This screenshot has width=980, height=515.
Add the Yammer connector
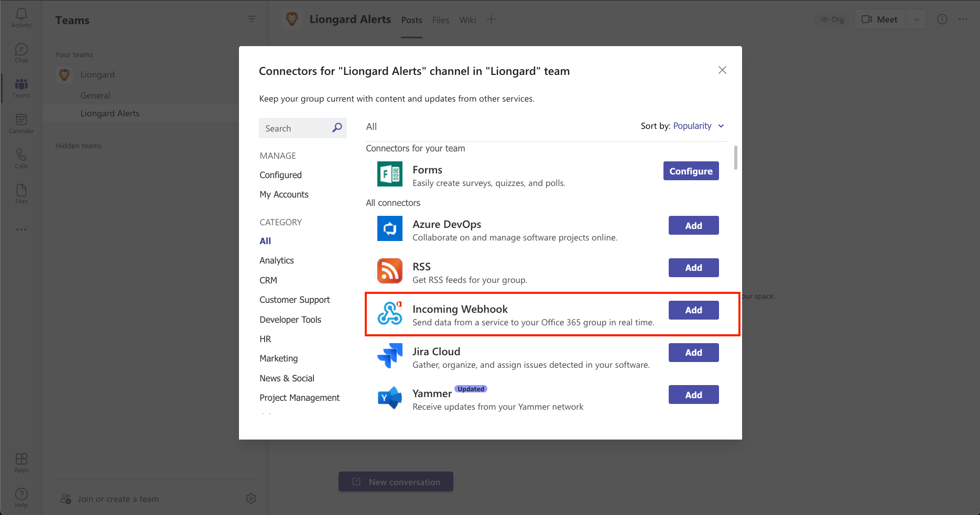[693, 395]
